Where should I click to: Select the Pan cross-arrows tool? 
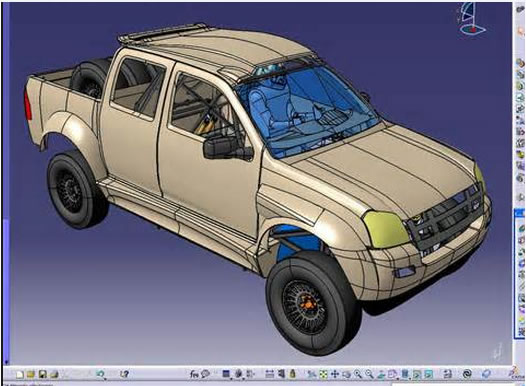point(335,374)
